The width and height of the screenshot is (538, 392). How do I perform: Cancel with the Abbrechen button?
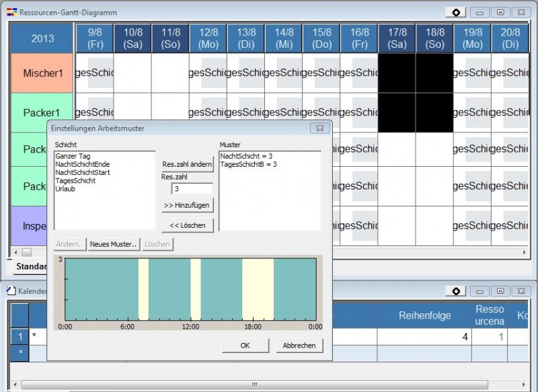point(299,345)
